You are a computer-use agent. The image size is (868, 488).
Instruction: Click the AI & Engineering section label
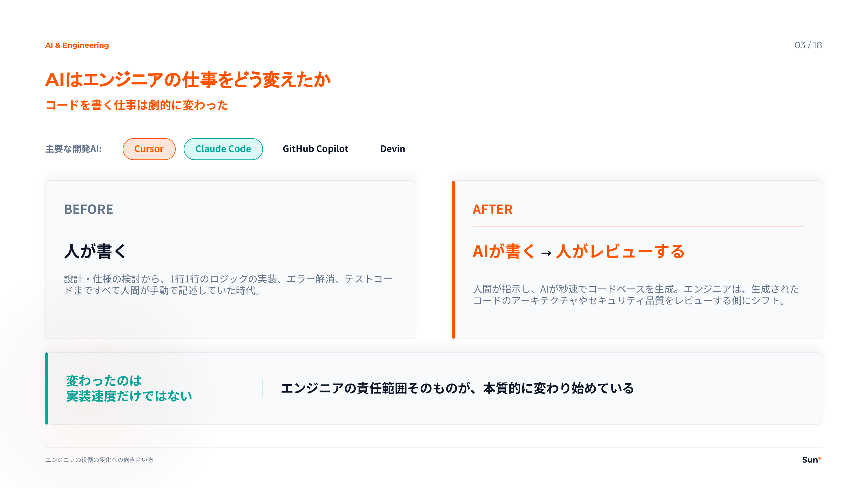tap(77, 45)
